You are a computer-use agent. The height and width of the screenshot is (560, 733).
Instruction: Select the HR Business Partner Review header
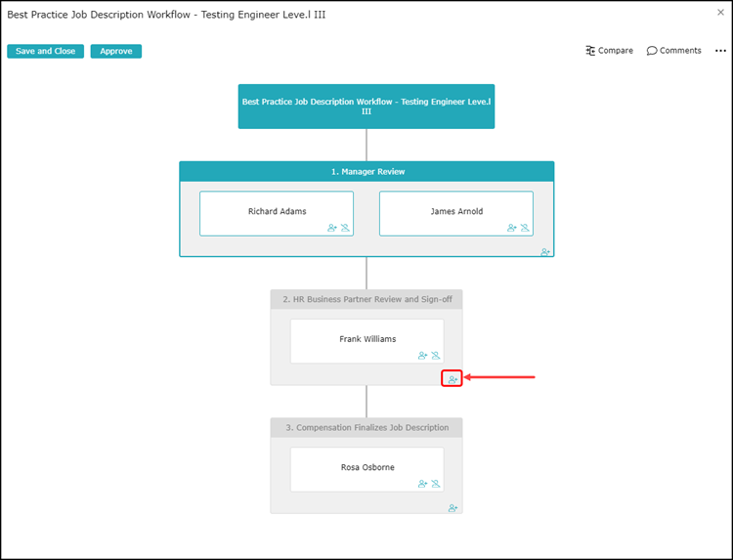tap(366, 299)
